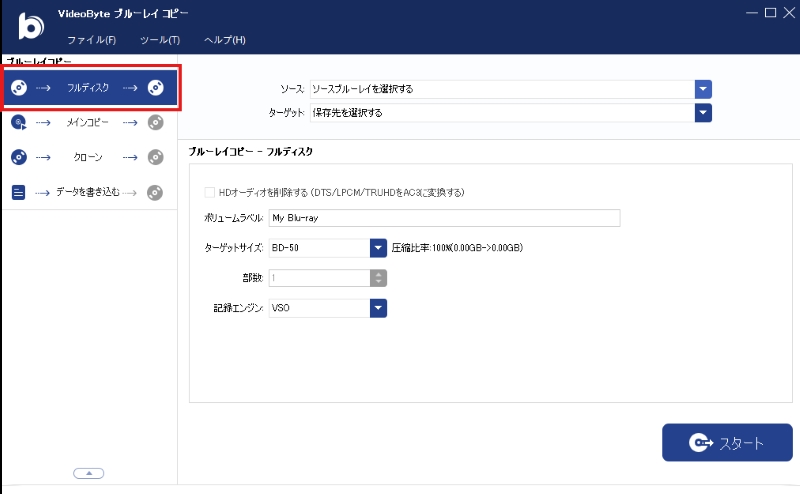This screenshot has height=494, width=800.
Task: Open the 記録エンジン VSO dropdown
Action: coord(378,308)
